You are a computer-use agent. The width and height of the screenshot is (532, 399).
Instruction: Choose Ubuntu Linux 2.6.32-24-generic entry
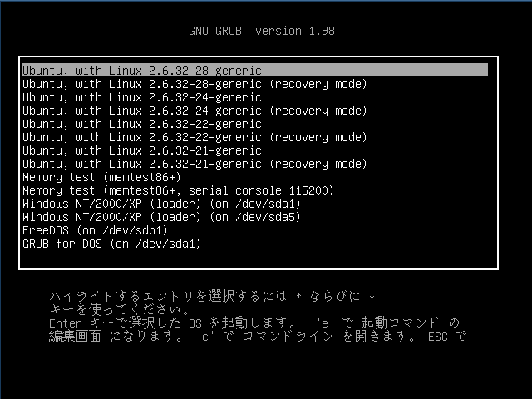click(x=142, y=97)
